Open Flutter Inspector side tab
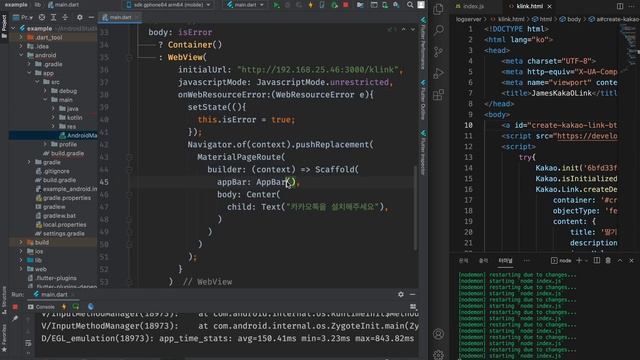Viewport: 640px width, 360px height. (424, 153)
